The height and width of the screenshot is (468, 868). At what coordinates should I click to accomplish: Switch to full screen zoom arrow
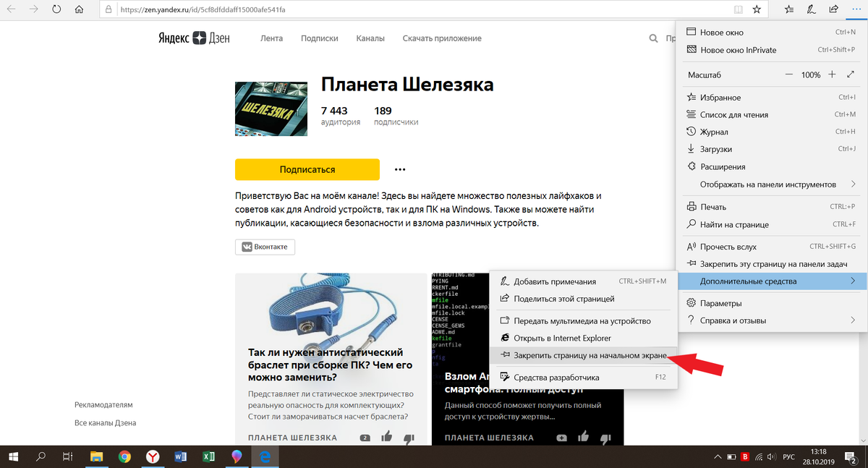click(x=851, y=75)
